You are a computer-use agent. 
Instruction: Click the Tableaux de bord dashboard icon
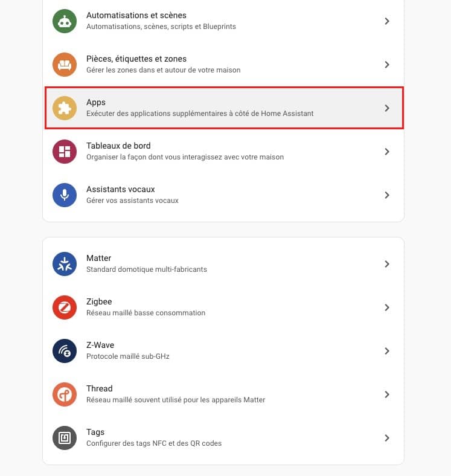pyautogui.click(x=64, y=152)
